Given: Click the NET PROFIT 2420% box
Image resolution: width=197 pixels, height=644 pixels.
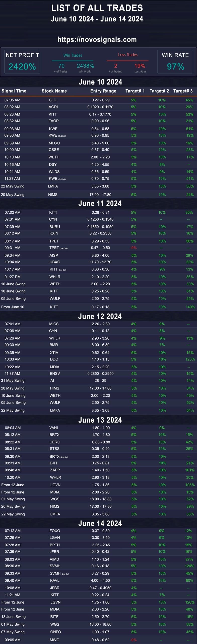Looking at the screenshot, I should pos(22,62).
